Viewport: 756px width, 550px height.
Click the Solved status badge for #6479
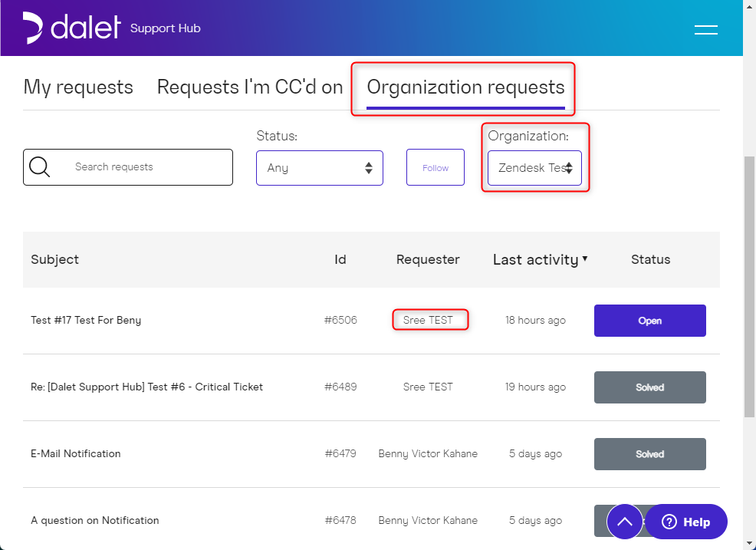[x=650, y=453]
